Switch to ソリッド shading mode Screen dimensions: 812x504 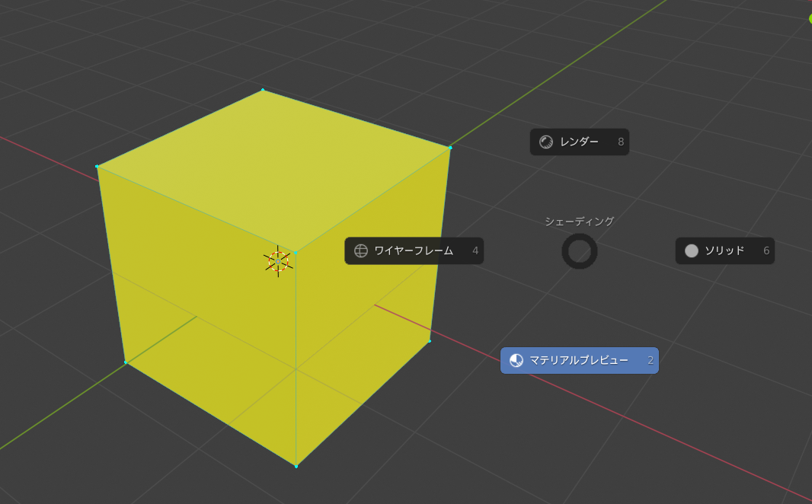click(x=725, y=251)
